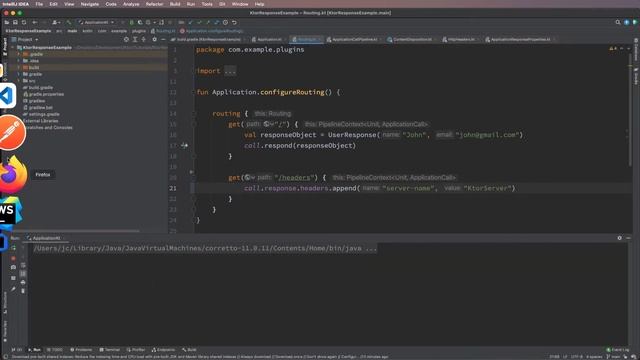Click the java command line in Run console
Image resolution: width=640 pixels, height=360 pixels.
point(205,248)
